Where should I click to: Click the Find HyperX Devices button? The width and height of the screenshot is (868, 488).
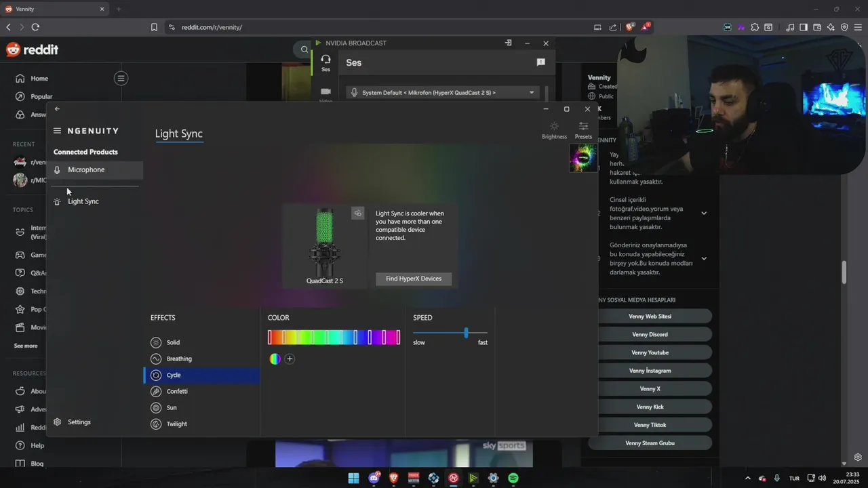pyautogui.click(x=414, y=279)
